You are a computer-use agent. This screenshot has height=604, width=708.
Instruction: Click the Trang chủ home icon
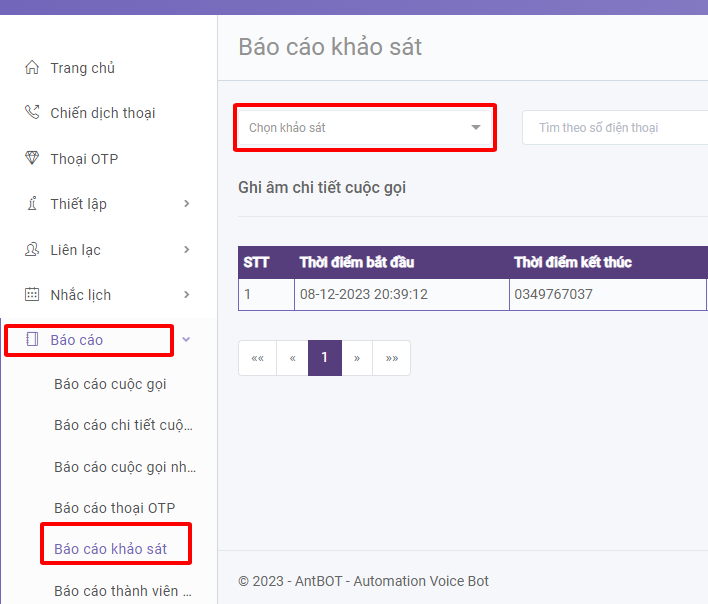pos(32,67)
